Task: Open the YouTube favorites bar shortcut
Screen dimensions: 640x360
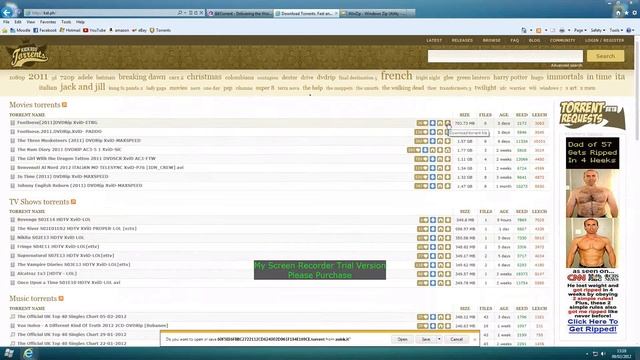Action: [x=94, y=30]
